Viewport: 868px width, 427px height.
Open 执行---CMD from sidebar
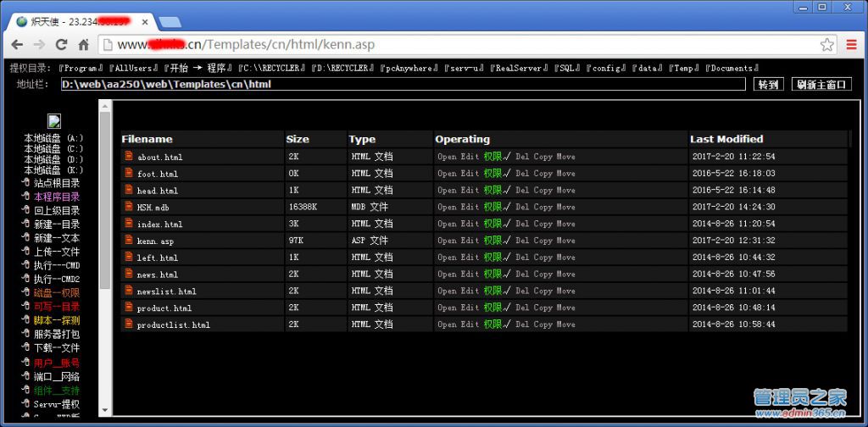(x=57, y=265)
